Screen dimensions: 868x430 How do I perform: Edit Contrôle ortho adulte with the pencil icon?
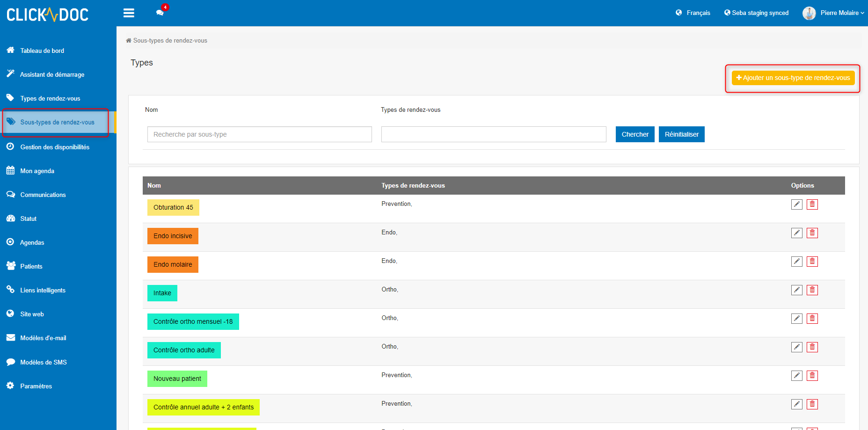[x=796, y=347]
